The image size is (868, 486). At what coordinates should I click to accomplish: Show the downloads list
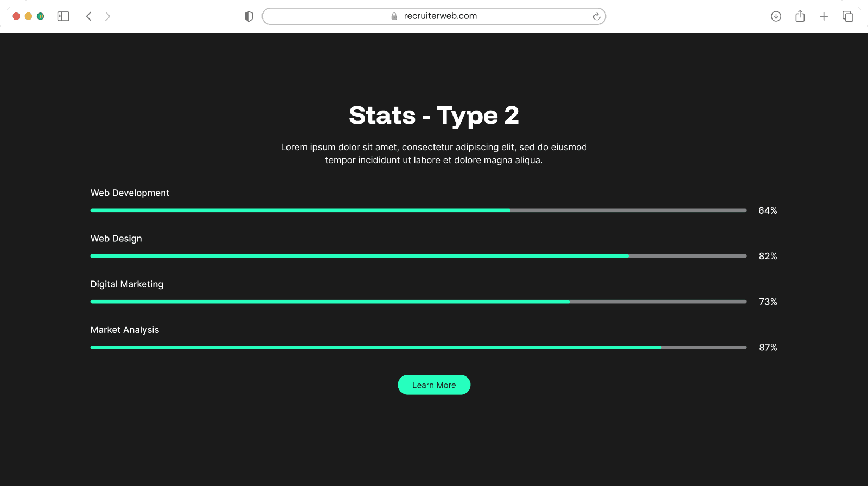tap(776, 16)
